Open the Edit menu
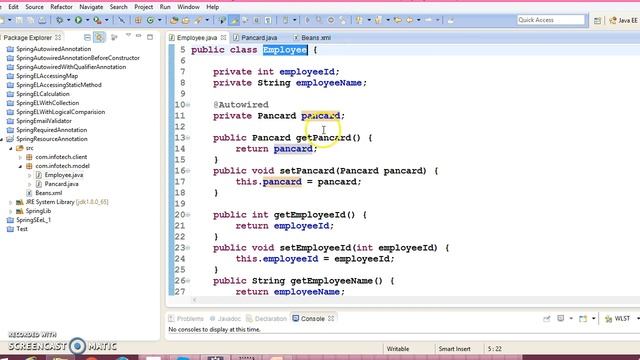This screenshot has width=640, height=360. 13,7
